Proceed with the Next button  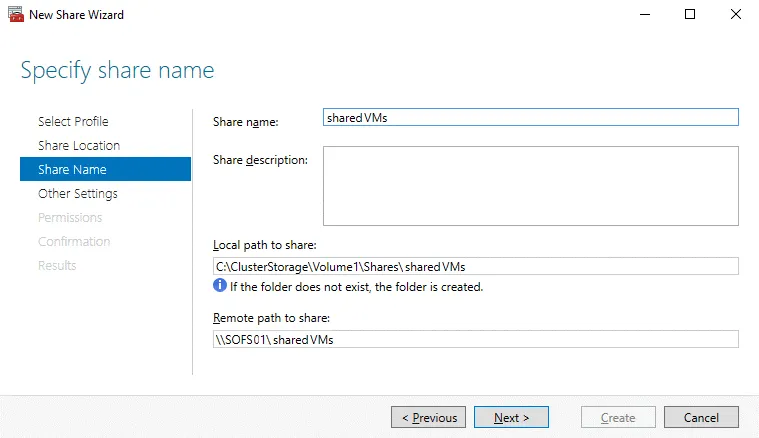(x=510, y=417)
